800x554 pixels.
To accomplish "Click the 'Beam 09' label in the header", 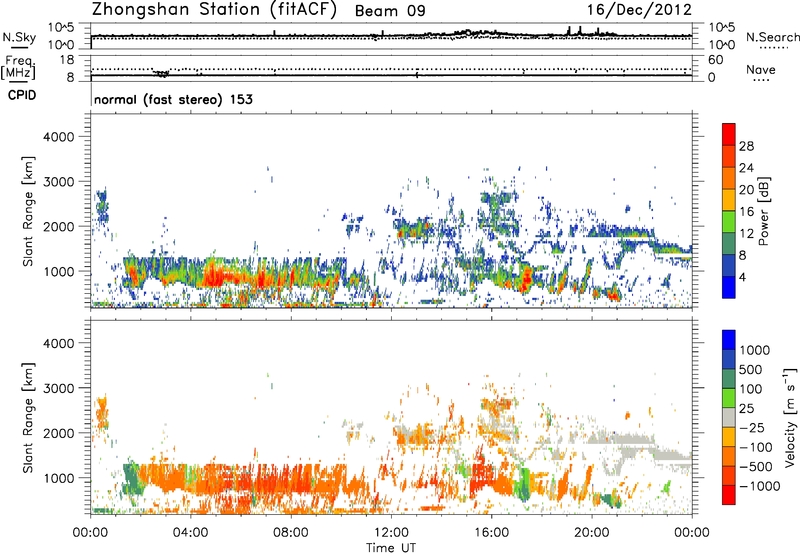I will point(390,11).
